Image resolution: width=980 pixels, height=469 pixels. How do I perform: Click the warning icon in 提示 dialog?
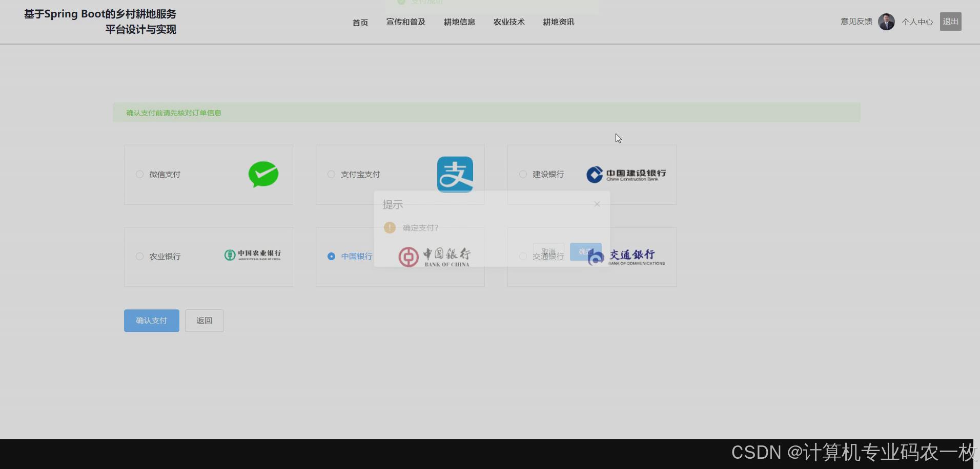[390, 228]
